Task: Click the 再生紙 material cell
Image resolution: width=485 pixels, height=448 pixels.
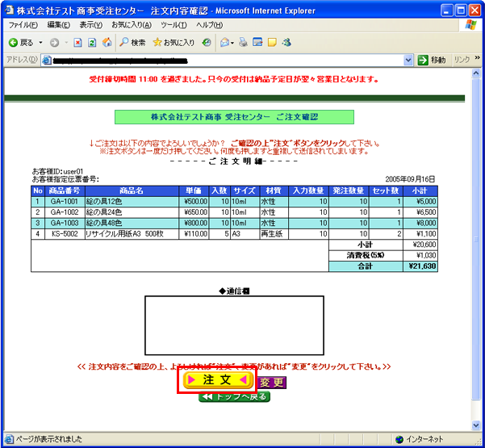Action: [x=274, y=234]
